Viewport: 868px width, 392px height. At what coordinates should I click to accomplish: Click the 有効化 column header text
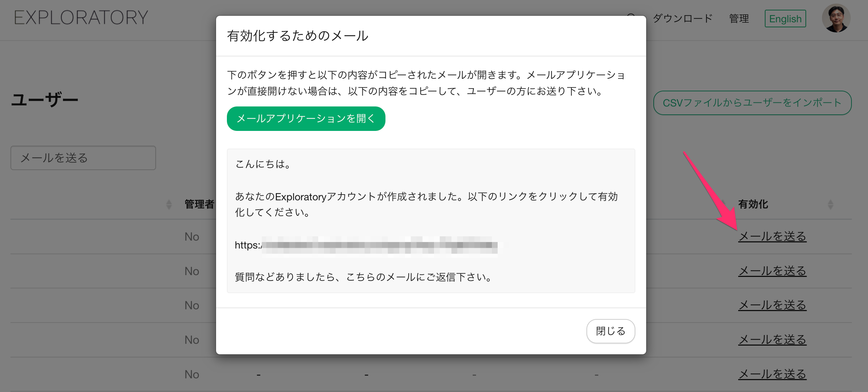pyautogui.click(x=753, y=204)
